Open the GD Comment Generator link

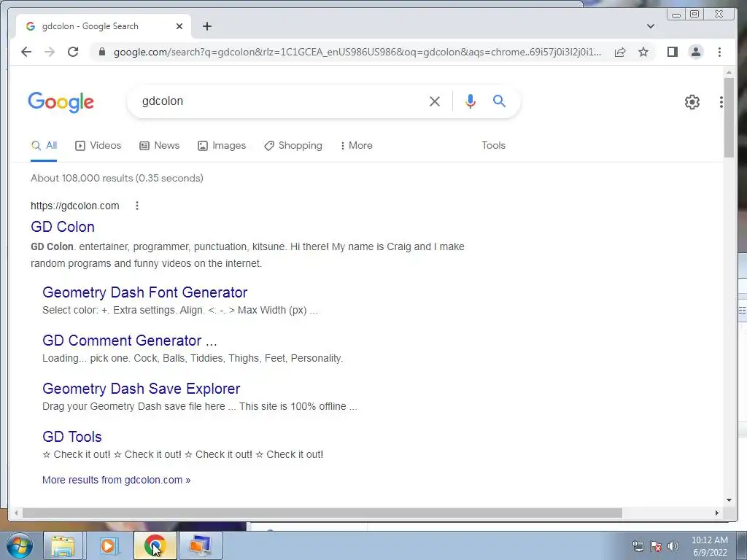(x=130, y=341)
